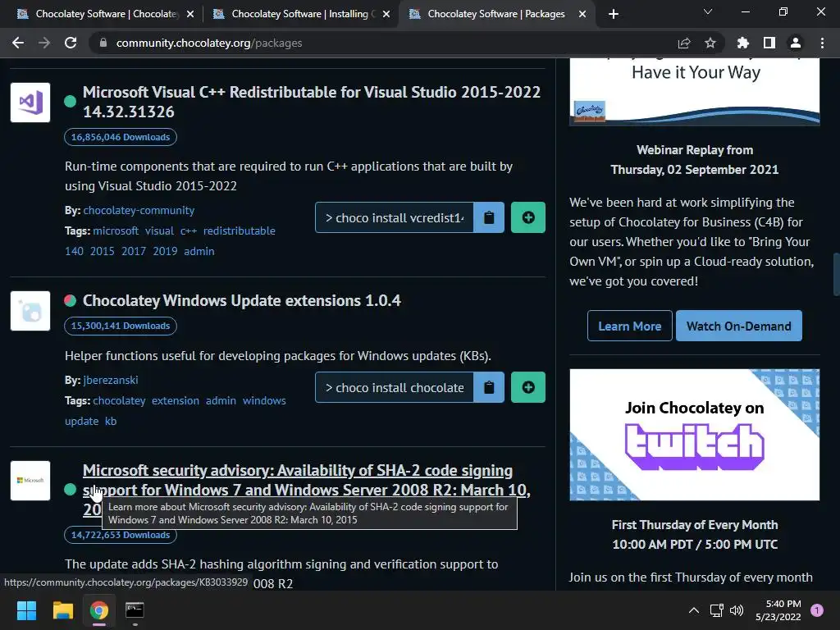Click the choco install vcredist140 command field
The width and height of the screenshot is (840, 630).
(x=395, y=217)
